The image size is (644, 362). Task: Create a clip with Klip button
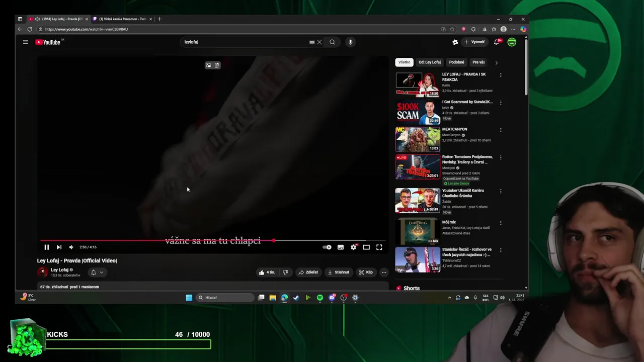pos(365,273)
